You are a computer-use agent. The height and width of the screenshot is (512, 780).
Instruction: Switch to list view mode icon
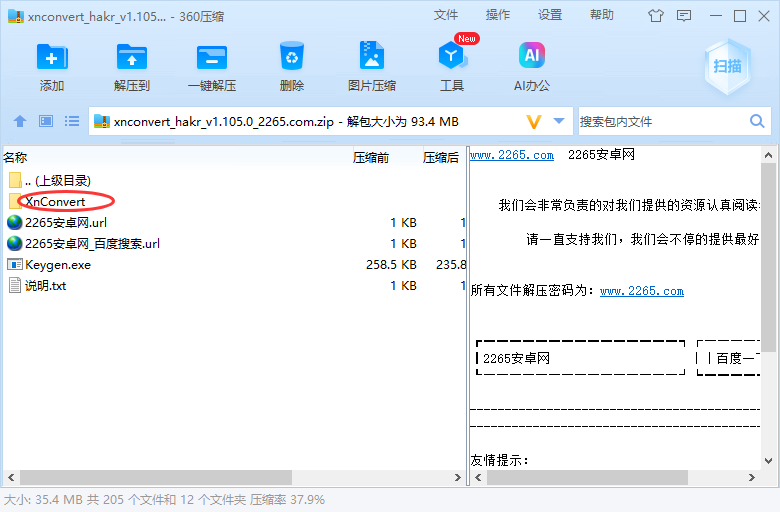pyautogui.click(x=72, y=121)
